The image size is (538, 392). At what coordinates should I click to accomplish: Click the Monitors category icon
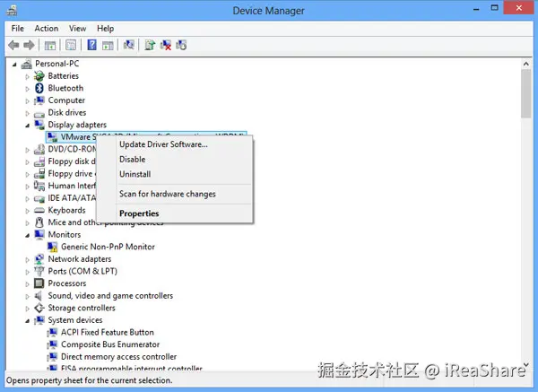pyautogui.click(x=39, y=234)
